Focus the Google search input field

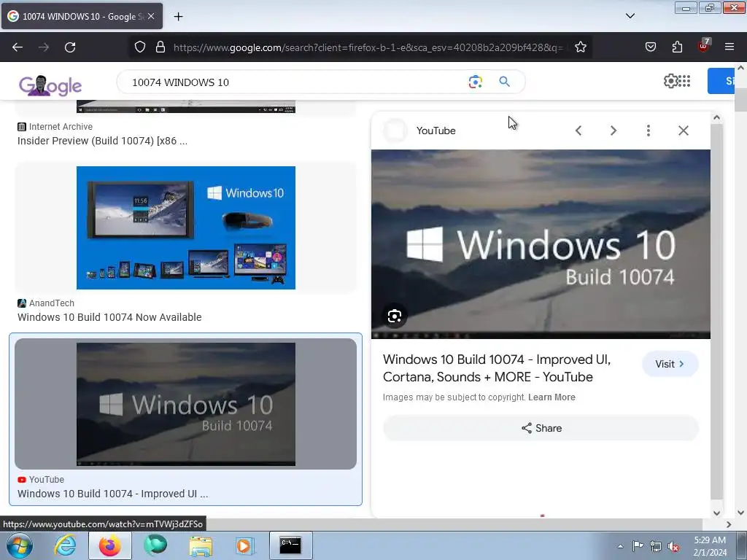click(x=295, y=82)
